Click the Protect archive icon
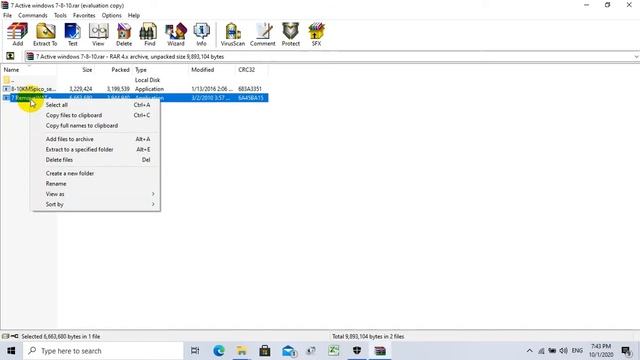640x360 pixels. pos(291,34)
